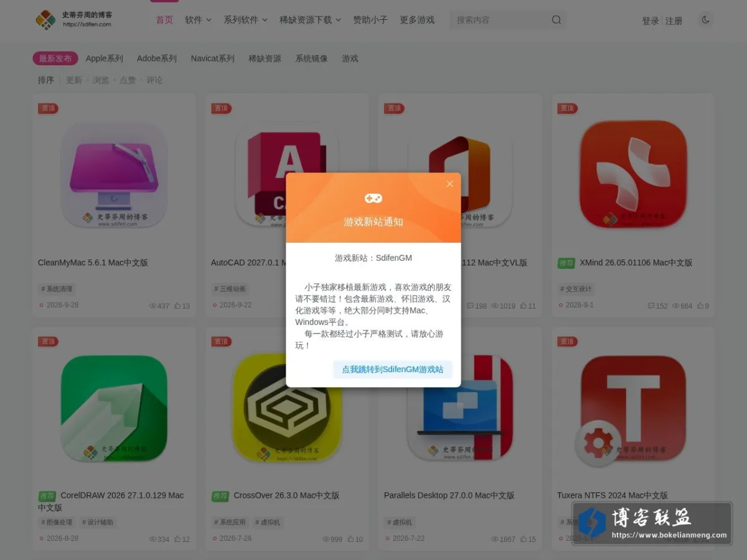
Task: Open the CleanMyMac app icon thumbnail
Action: pos(114,174)
